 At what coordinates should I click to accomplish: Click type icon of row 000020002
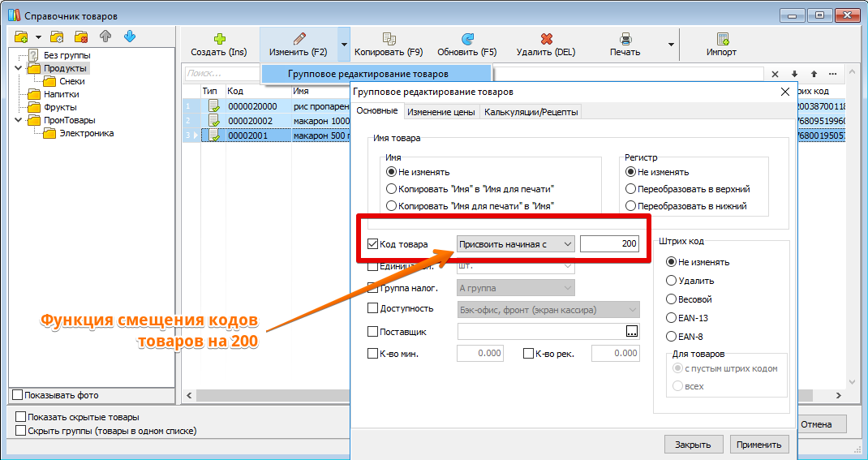(x=213, y=120)
